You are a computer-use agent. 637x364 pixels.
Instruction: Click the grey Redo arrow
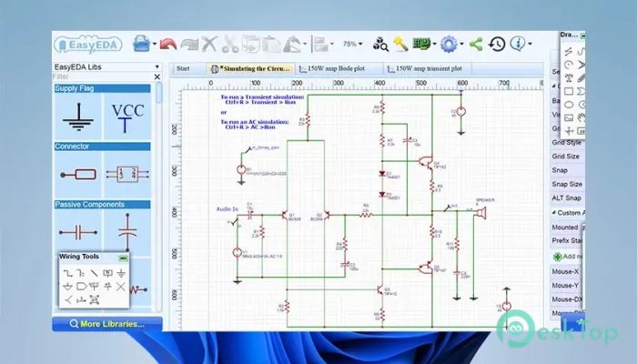click(x=189, y=44)
